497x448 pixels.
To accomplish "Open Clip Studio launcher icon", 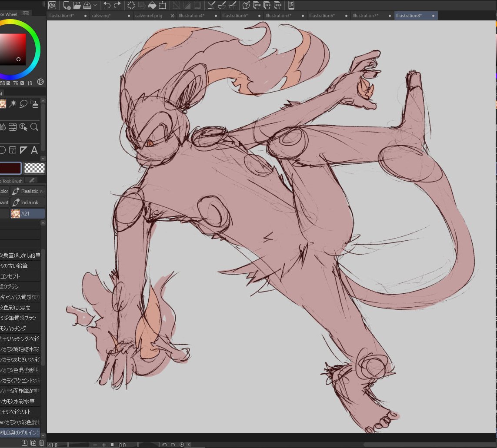I will [x=52, y=5].
